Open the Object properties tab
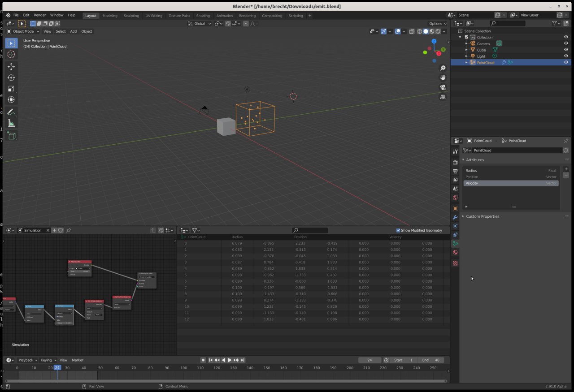Screen dimensions: 574x392 455,208
